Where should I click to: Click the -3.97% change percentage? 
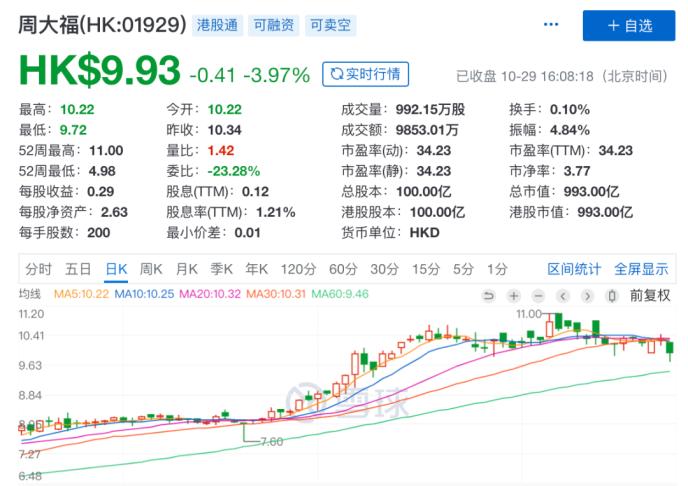(x=276, y=75)
